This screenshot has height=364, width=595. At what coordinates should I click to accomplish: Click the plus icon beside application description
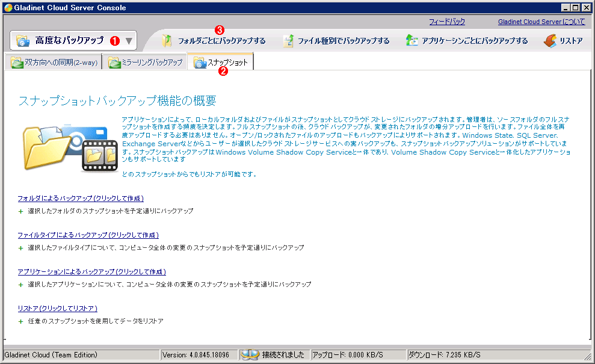coord(21,285)
